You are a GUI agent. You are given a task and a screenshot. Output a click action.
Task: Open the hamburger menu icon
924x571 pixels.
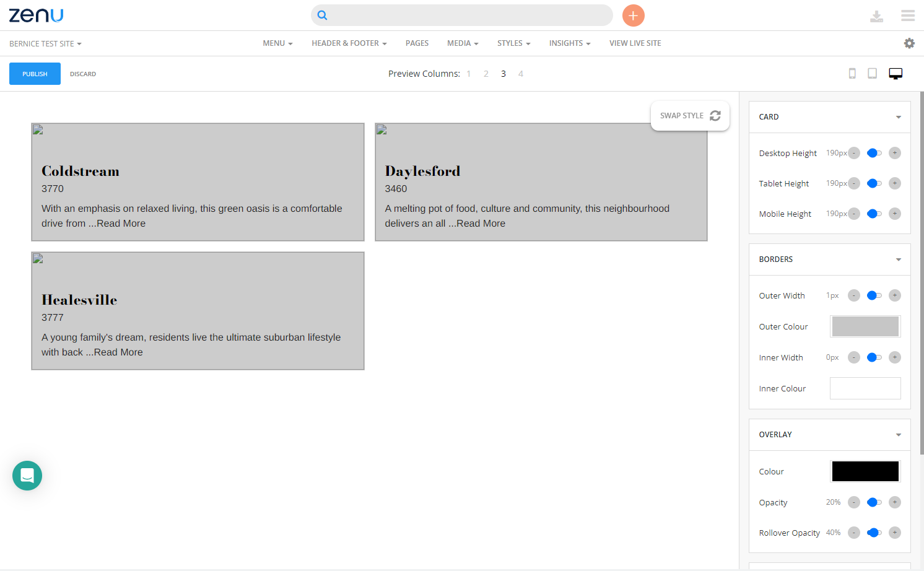point(908,15)
